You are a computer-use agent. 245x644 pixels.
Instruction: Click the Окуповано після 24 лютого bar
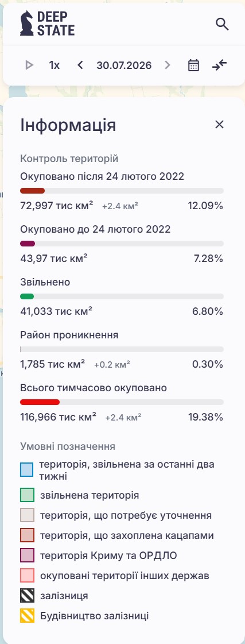point(122,191)
